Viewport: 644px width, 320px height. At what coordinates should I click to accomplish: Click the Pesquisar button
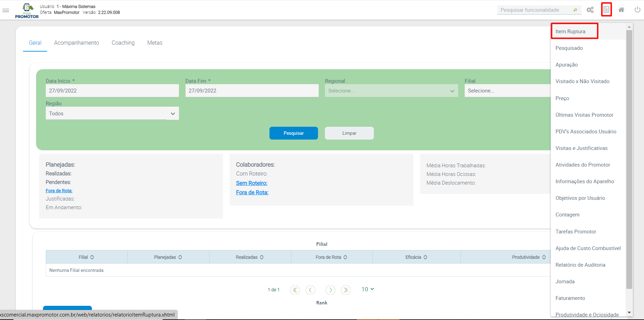pyautogui.click(x=294, y=133)
